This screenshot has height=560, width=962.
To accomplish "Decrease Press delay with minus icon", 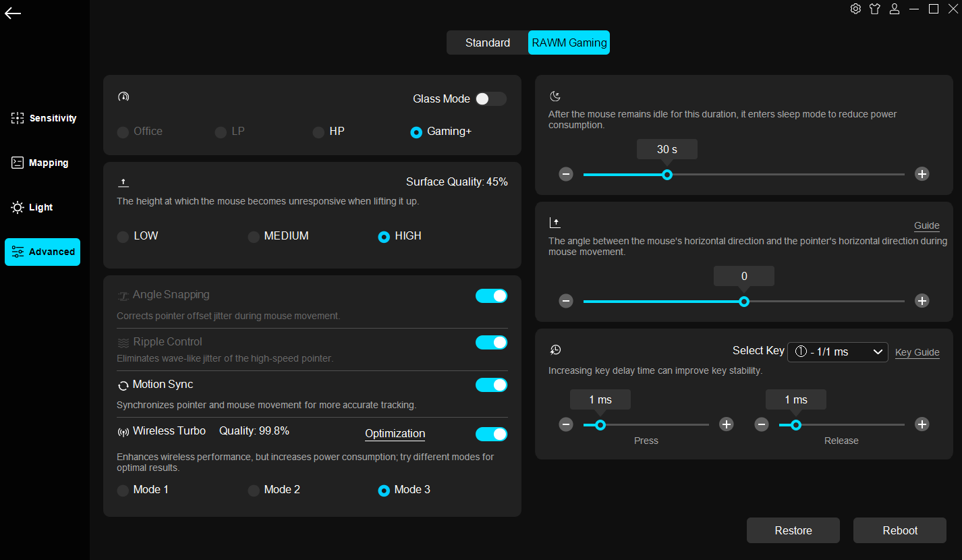I will coord(566,424).
